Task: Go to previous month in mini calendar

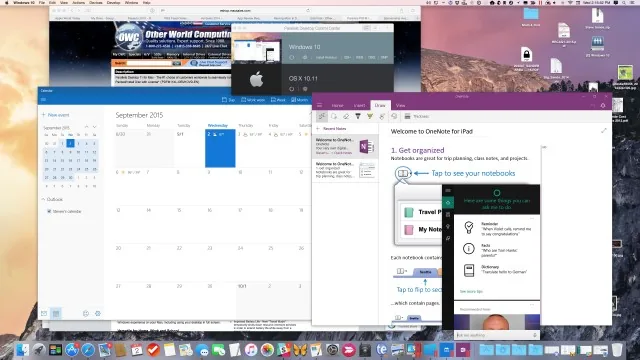Action: click(87, 127)
